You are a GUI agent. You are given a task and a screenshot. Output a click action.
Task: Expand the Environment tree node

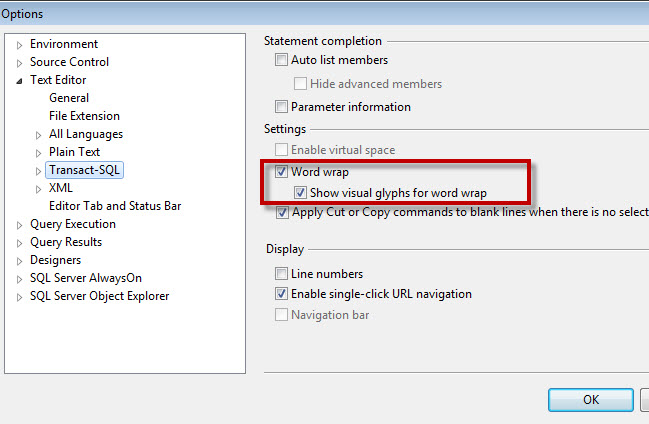(19, 45)
